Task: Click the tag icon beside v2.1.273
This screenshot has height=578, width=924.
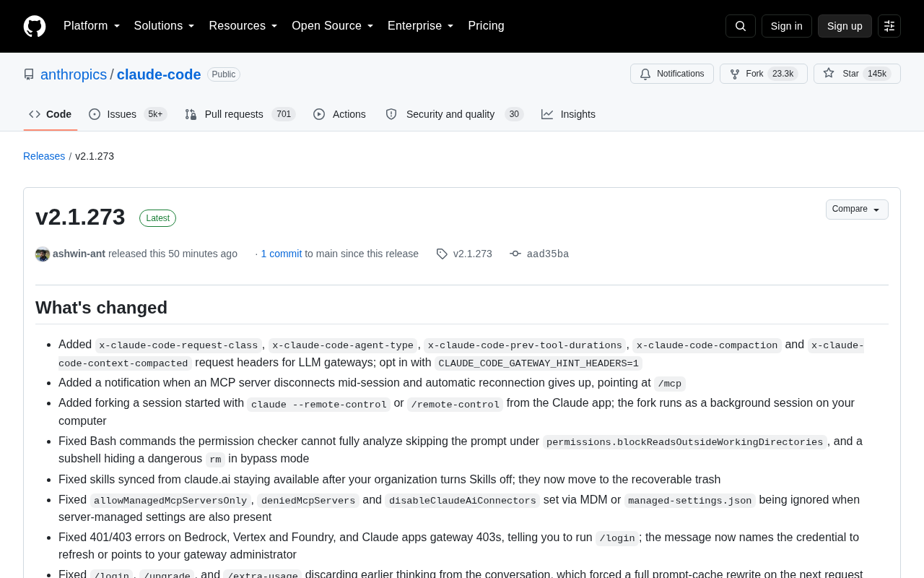Action: tap(442, 254)
